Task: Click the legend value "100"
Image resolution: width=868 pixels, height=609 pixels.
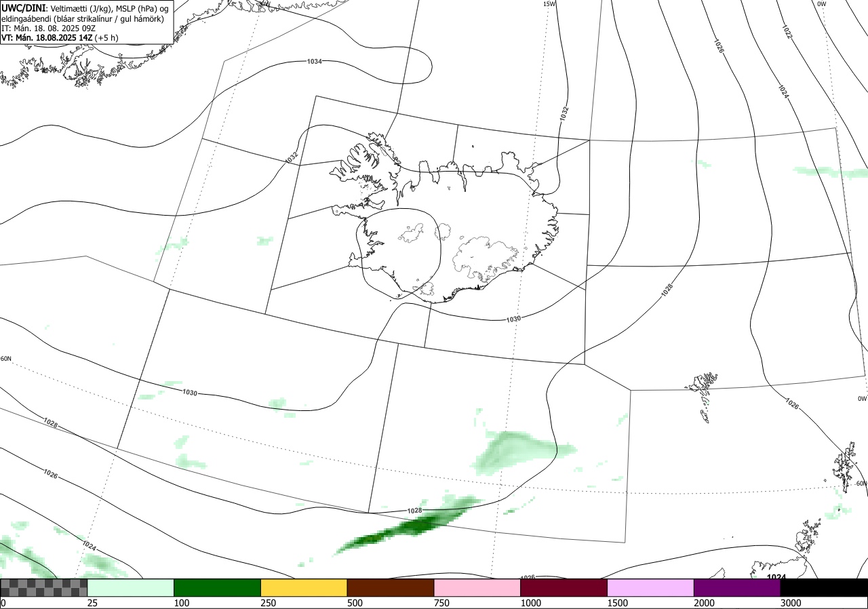Action: 181,603
